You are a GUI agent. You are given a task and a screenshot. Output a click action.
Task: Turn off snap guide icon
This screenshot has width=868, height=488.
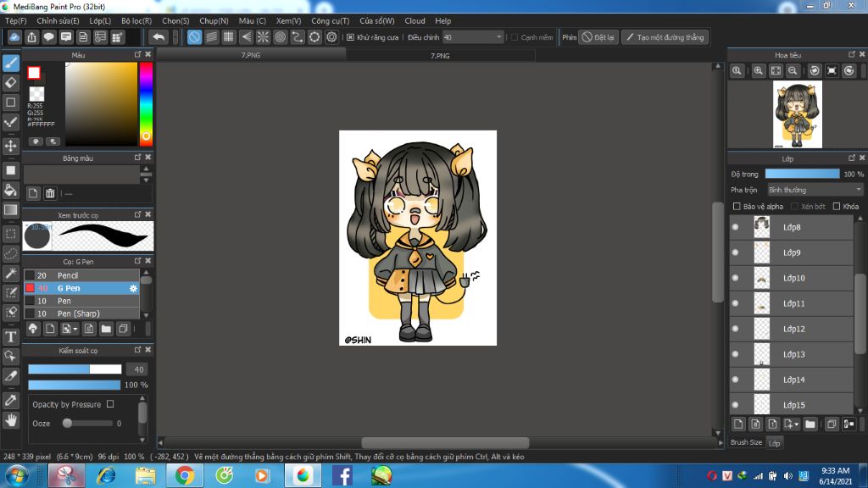pyautogui.click(x=194, y=37)
